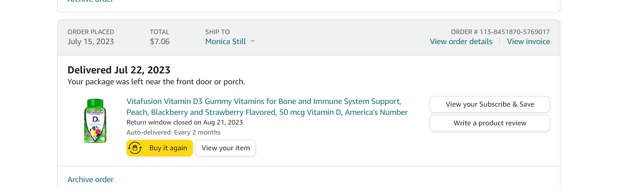The image size is (644, 190).
Task: Click the Vitafusion D3 bottle thumbnail
Action: [95, 121]
